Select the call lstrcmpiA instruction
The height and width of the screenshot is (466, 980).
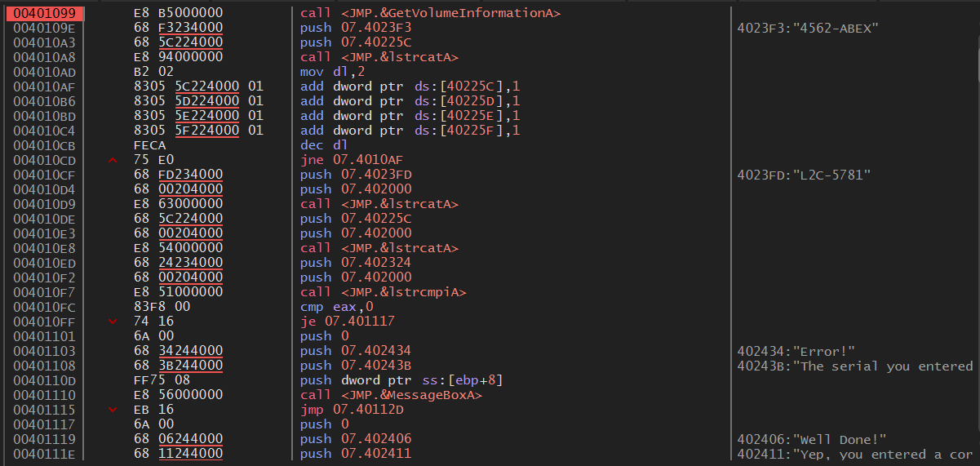click(384, 292)
